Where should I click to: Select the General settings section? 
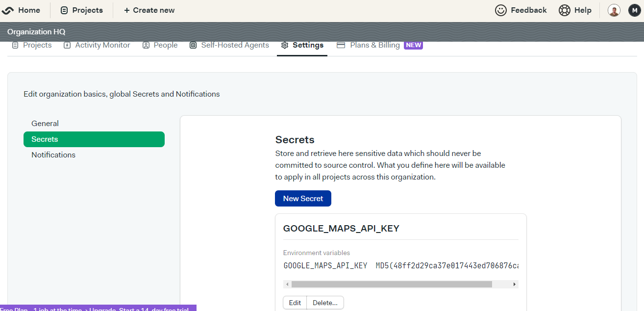pyautogui.click(x=45, y=123)
